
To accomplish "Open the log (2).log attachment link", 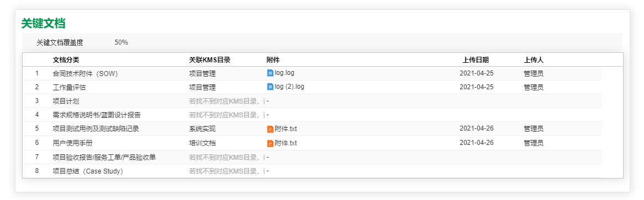I will pos(289,87).
